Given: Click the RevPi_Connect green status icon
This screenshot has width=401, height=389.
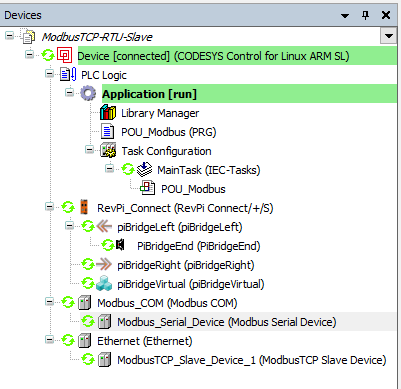Looking at the screenshot, I should 68,208.
